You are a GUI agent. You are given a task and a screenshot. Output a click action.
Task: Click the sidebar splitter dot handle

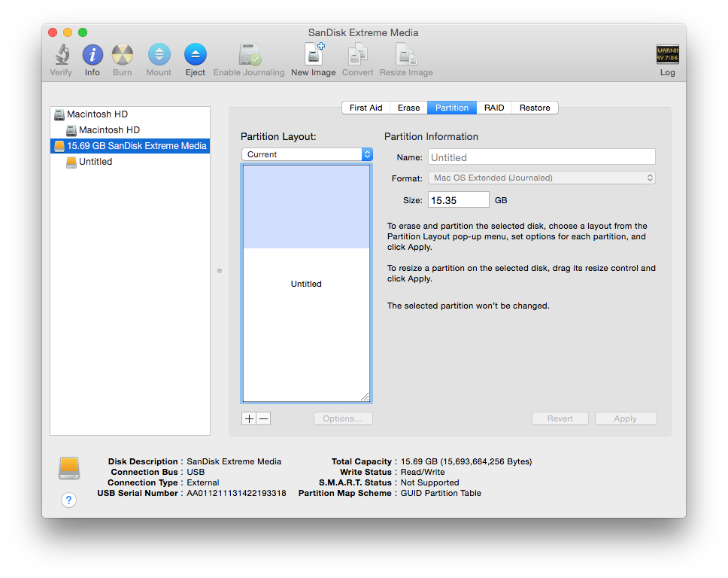[x=220, y=271]
